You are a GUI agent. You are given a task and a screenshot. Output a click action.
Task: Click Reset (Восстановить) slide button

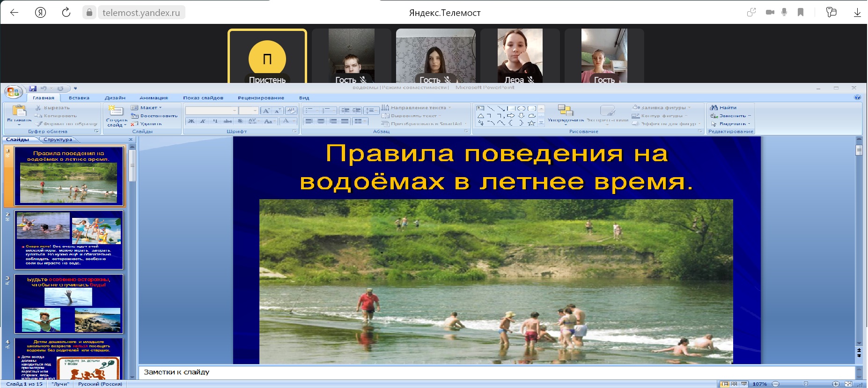tap(154, 116)
